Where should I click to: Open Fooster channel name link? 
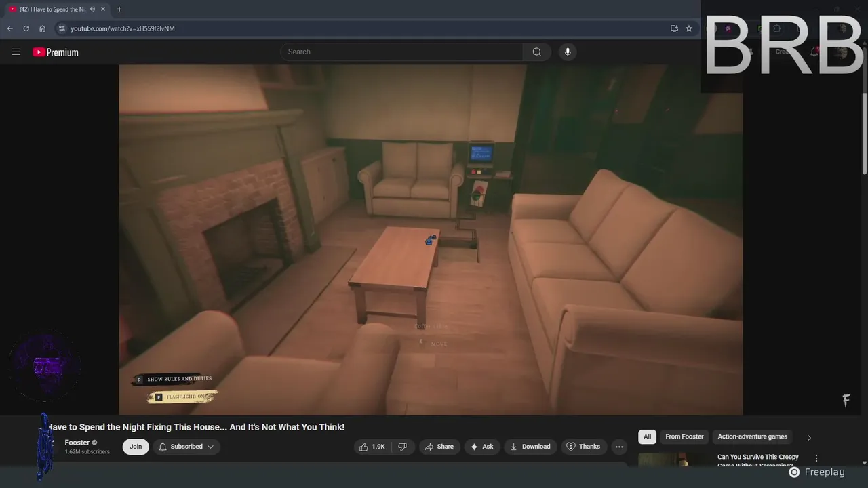coord(77,443)
